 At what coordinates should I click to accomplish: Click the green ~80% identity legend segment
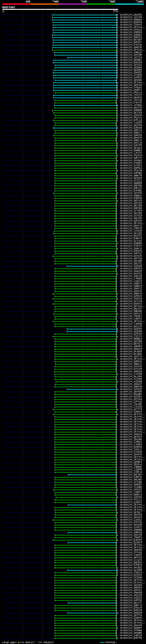pyautogui.click(x=101, y=4)
